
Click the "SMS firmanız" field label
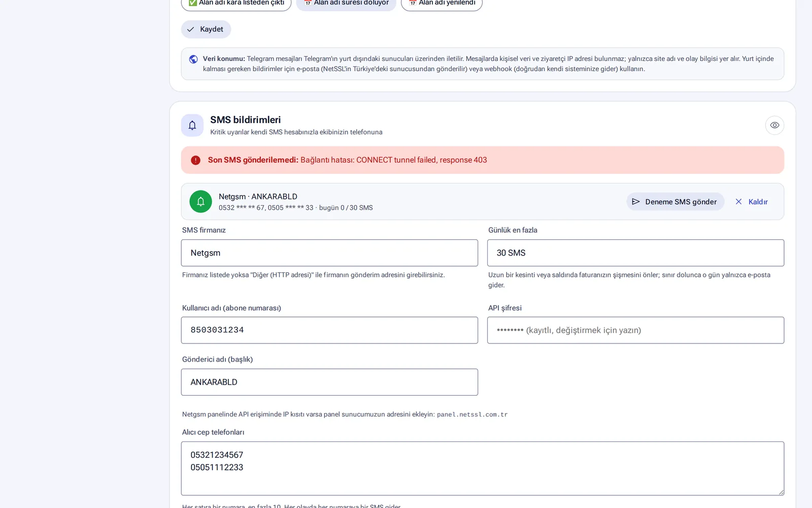[204, 230]
